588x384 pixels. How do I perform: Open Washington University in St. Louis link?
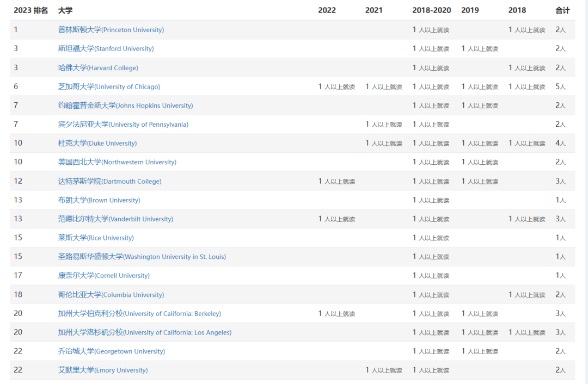point(142,257)
